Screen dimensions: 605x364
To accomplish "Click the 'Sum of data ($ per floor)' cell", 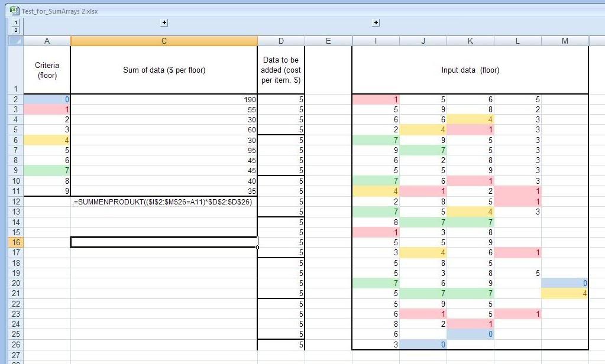I will click(164, 70).
